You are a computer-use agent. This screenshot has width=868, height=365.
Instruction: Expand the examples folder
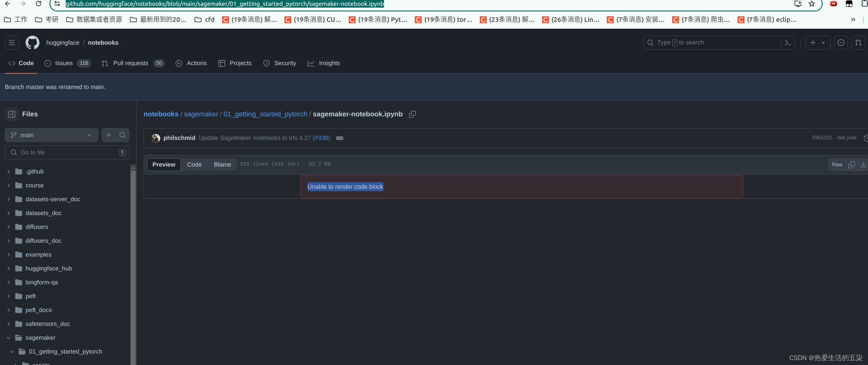coord(9,255)
